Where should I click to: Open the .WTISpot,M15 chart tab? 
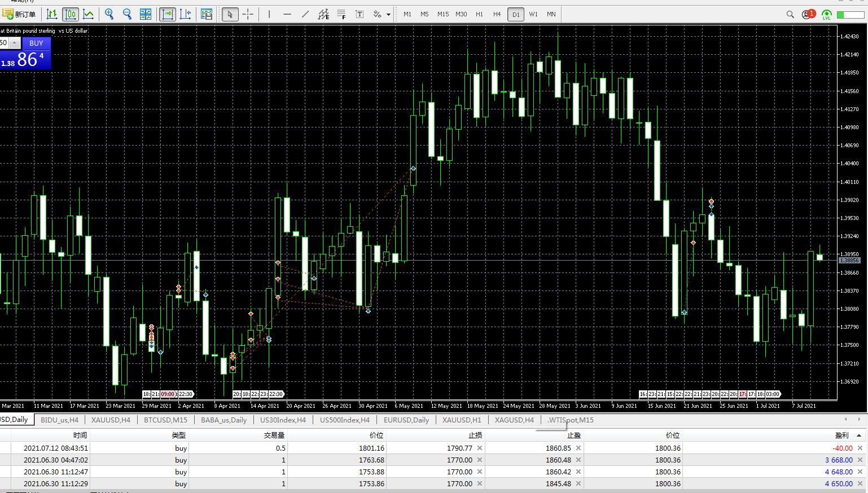click(x=570, y=420)
